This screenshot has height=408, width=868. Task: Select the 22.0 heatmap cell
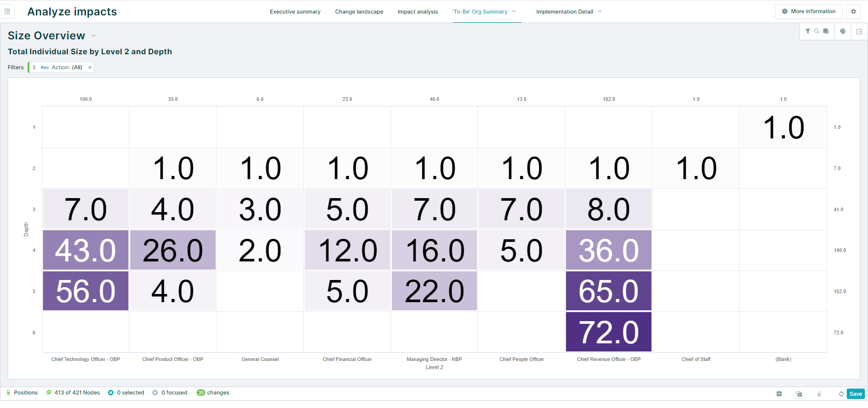[x=434, y=291]
